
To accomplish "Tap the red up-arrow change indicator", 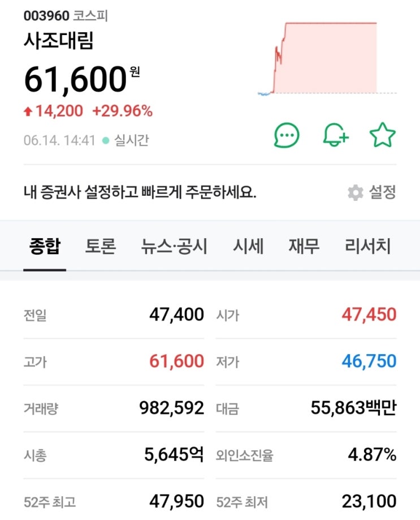I will 28,111.
